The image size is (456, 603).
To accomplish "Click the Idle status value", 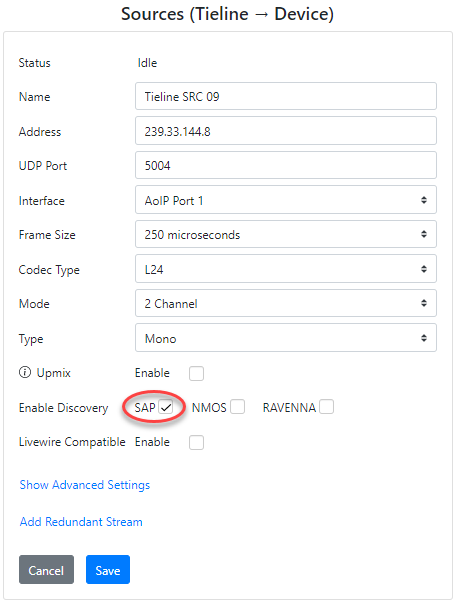I will [147, 63].
